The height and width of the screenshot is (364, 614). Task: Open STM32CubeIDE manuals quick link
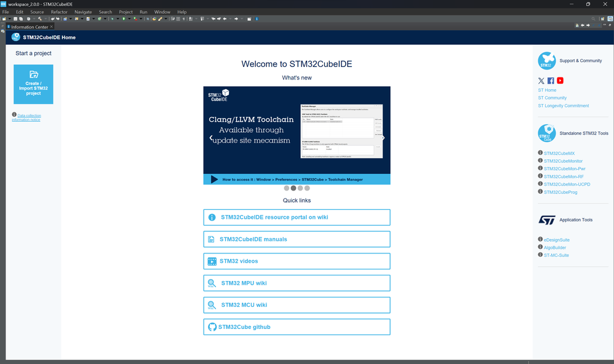tap(297, 239)
